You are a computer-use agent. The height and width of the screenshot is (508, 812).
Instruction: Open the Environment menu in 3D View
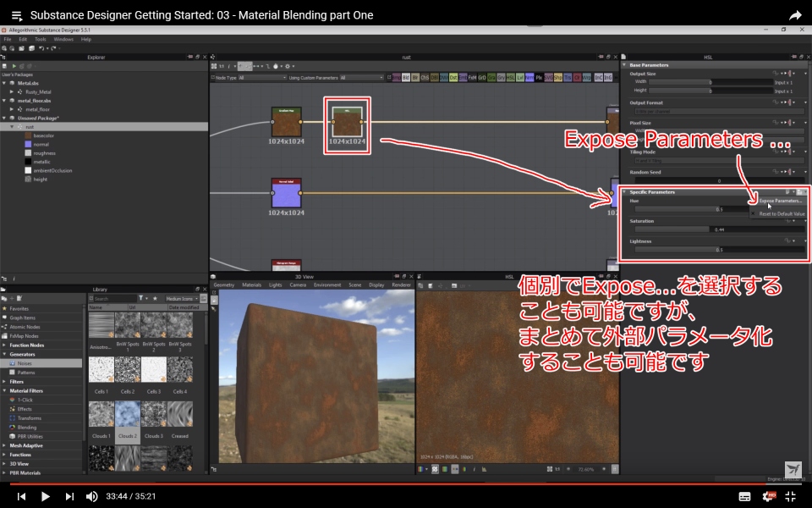[x=327, y=285]
